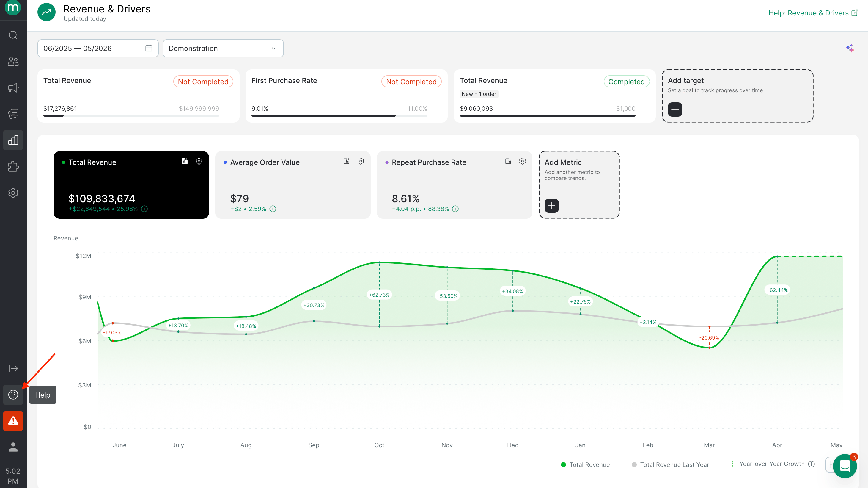Click the Not Completed badge on Total Revenue
Viewport: 868px width, 488px height.
(203, 82)
